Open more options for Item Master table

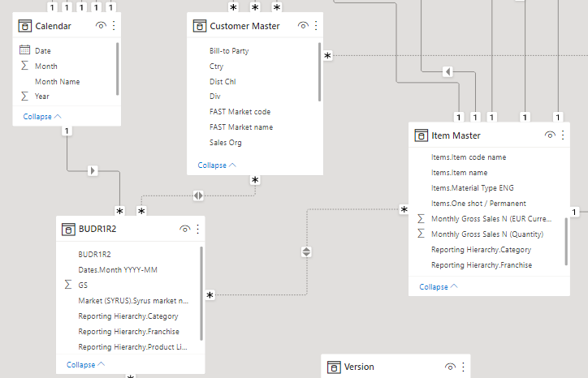[563, 135]
